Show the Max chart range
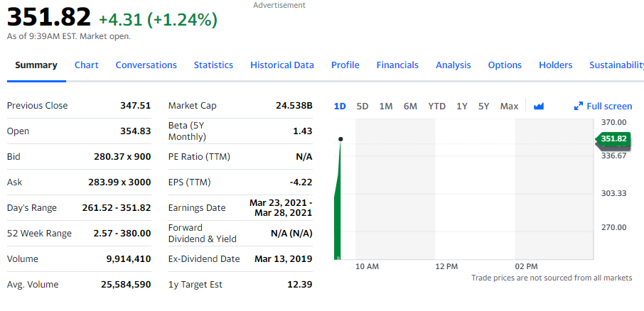644x311 pixels. pos(509,107)
